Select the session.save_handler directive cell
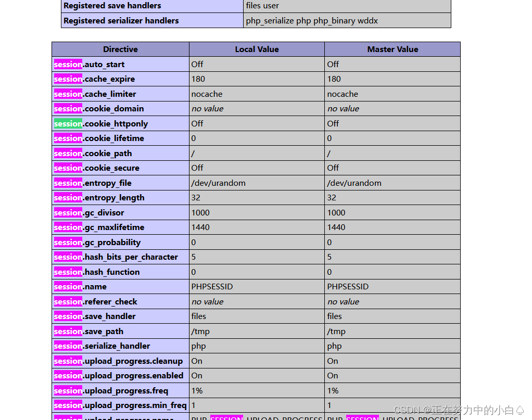This screenshot has width=532, height=420. coord(120,316)
